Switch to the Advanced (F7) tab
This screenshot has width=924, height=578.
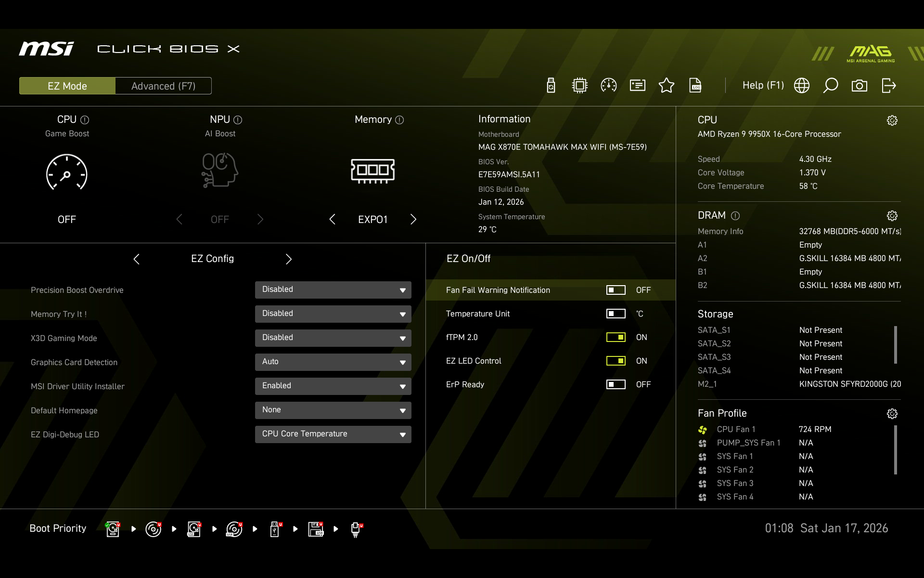click(x=163, y=86)
